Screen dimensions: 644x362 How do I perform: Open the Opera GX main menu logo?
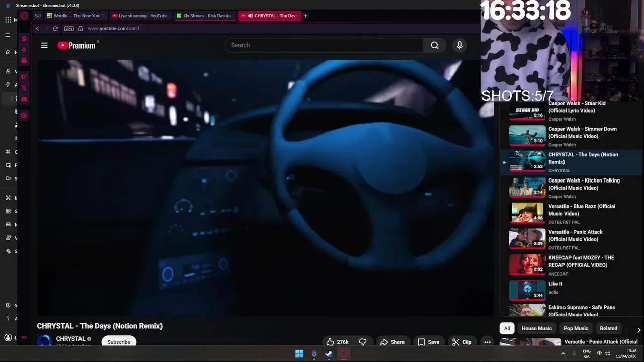(24, 16)
